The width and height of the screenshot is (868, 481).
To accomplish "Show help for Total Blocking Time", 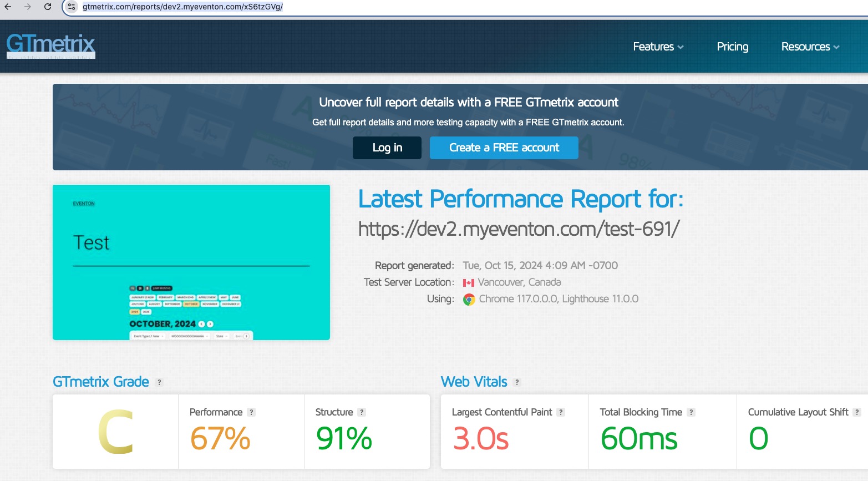I will 691,412.
